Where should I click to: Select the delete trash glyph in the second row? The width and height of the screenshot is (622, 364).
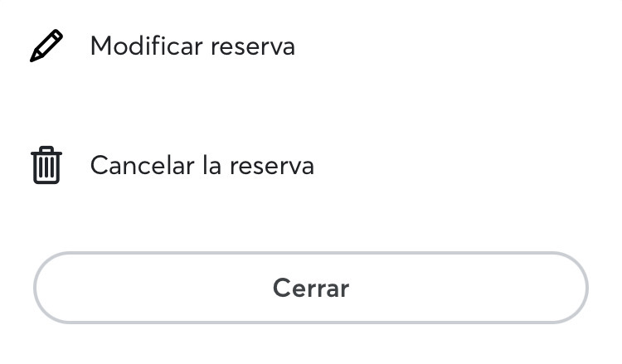[x=46, y=165]
